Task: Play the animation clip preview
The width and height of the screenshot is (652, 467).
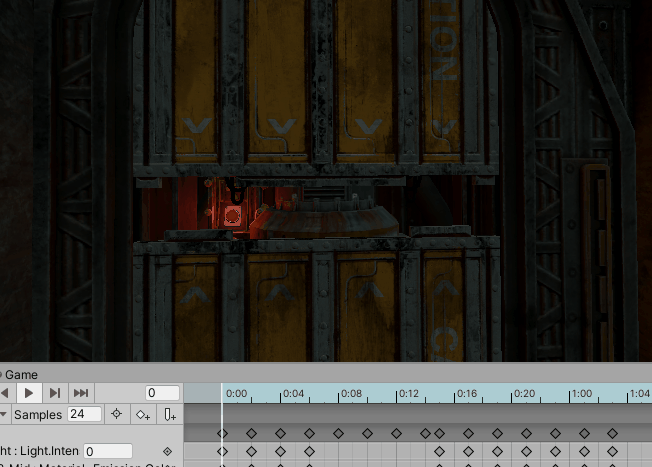Action: pyautogui.click(x=29, y=393)
